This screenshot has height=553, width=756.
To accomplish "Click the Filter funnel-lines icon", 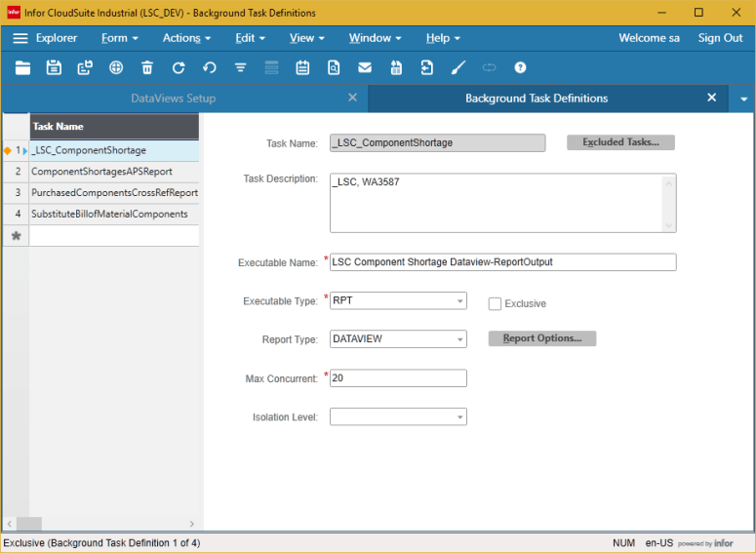I will (x=241, y=68).
